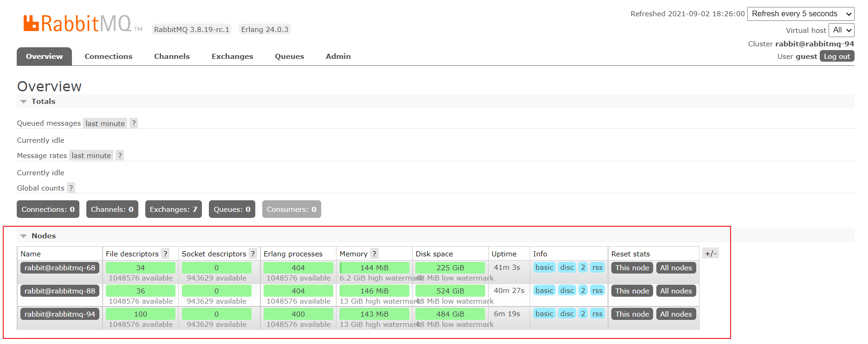This screenshot has height=344, width=868.
Task: Open help for Memory column
Action: click(x=375, y=254)
